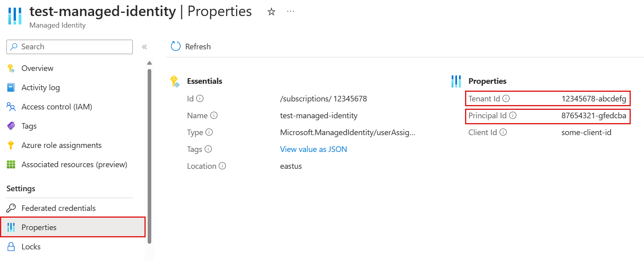Open Azure role assignments page
644x261 pixels.
[61, 146]
